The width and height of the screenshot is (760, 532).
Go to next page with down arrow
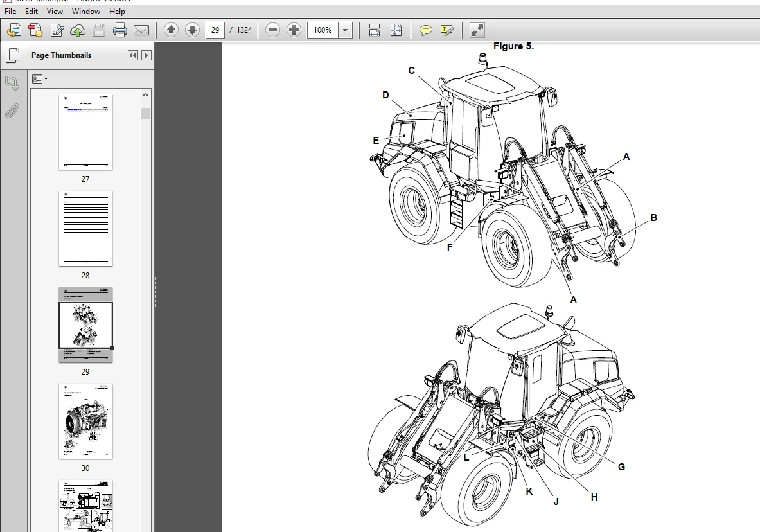pyautogui.click(x=193, y=30)
